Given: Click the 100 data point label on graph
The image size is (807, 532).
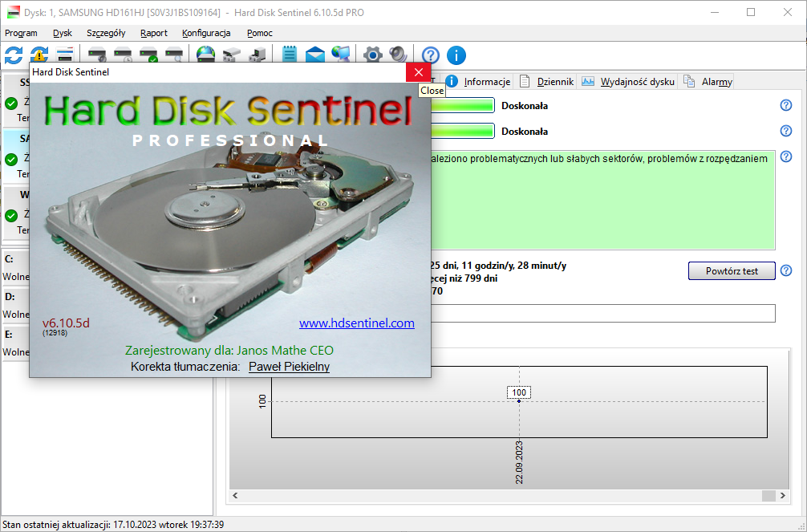Looking at the screenshot, I should [519, 392].
